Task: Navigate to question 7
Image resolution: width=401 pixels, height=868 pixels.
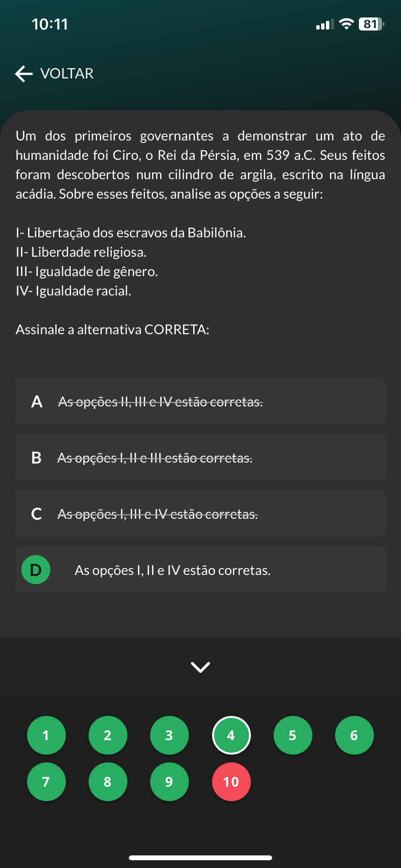Action: [x=46, y=782]
